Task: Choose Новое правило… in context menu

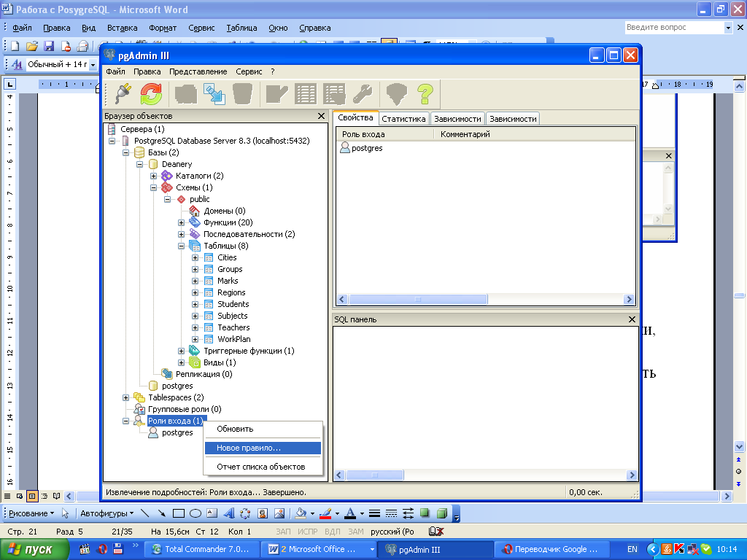Action: click(263, 448)
